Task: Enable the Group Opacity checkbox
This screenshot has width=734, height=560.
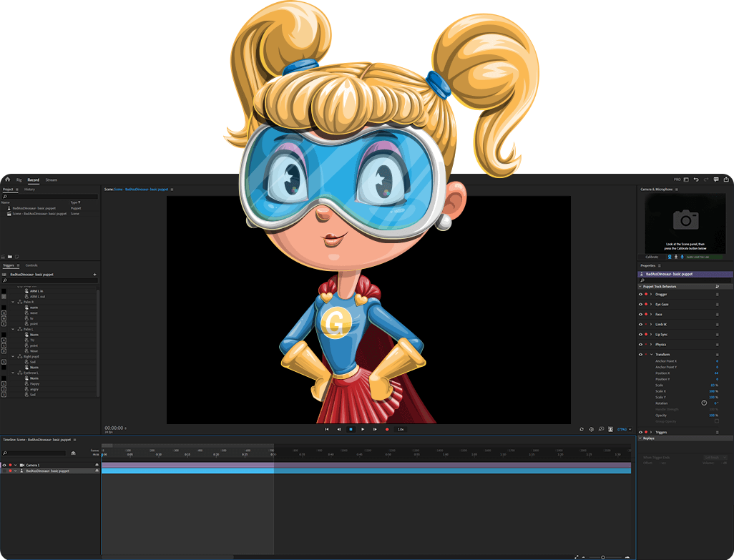Action: click(x=717, y=421)
